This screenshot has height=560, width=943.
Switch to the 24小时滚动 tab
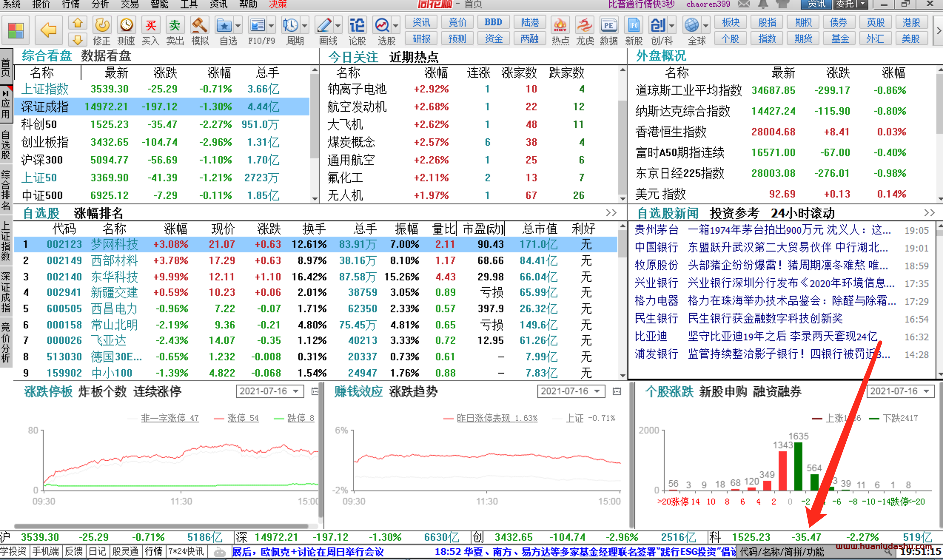click(x=803, y=213)
